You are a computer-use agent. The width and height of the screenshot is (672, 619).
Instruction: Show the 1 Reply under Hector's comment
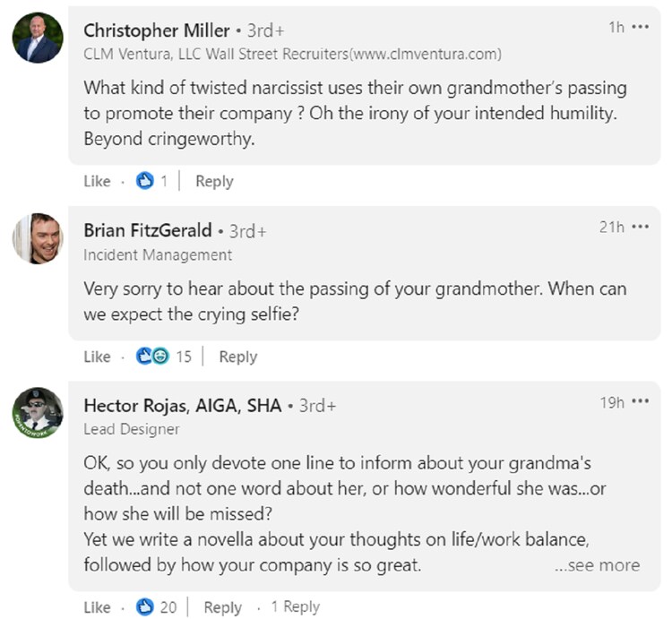click(295, 607)
